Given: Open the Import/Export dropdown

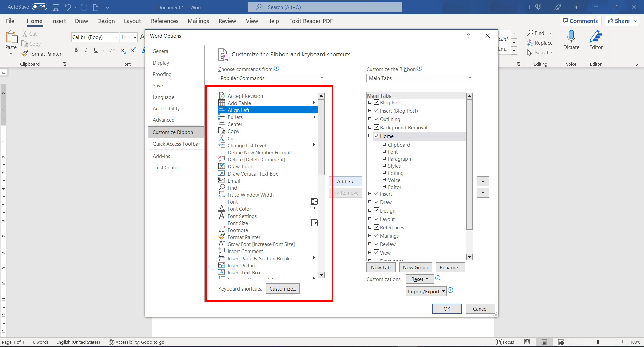Looking at the screenshot, I should 426,291.
